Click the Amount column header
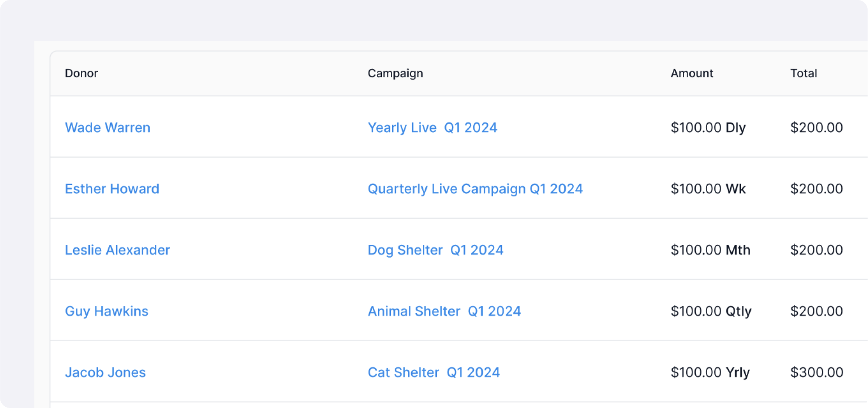 tap(692, 73)
